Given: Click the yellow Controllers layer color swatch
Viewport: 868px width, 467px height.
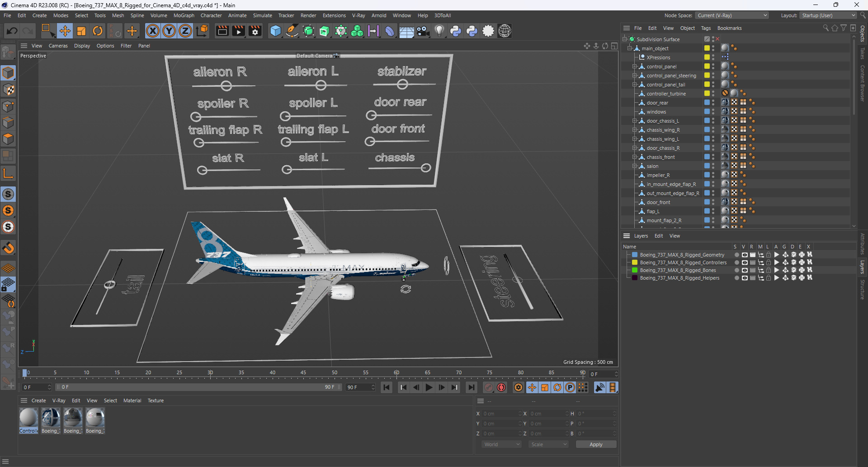Looking at the screenshot, I should click(635, 262).
